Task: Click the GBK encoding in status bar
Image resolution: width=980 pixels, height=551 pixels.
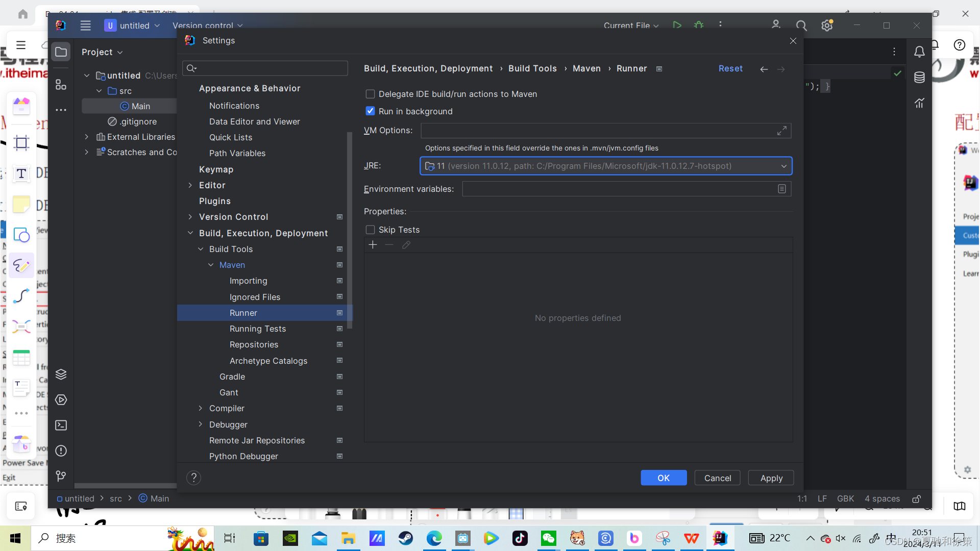Action: [x=845, y=498]
